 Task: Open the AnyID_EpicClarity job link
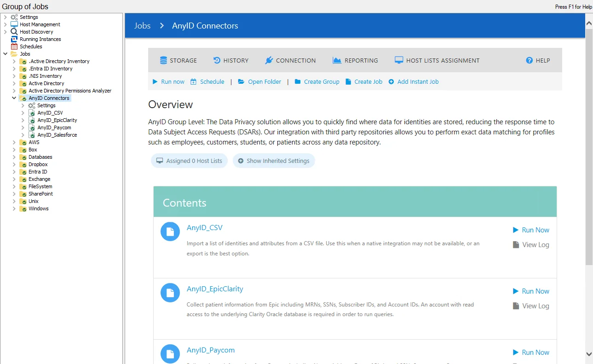(215, 289)
